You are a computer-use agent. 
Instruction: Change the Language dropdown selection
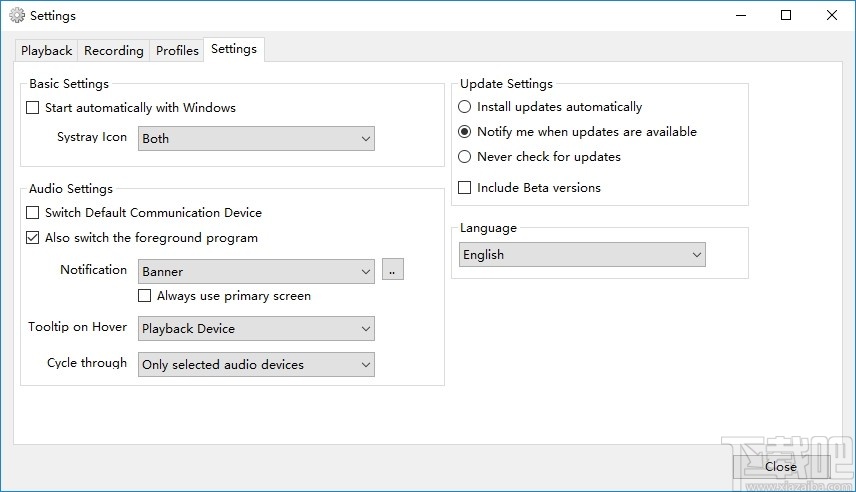click(582, 255)
